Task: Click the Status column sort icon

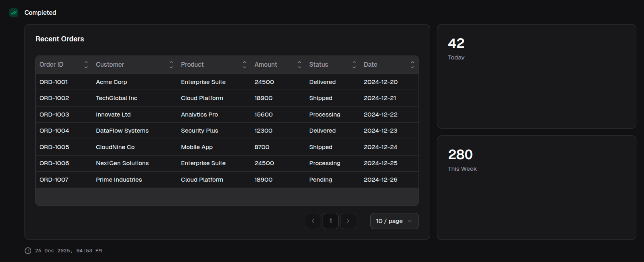Action: point(354,65)
